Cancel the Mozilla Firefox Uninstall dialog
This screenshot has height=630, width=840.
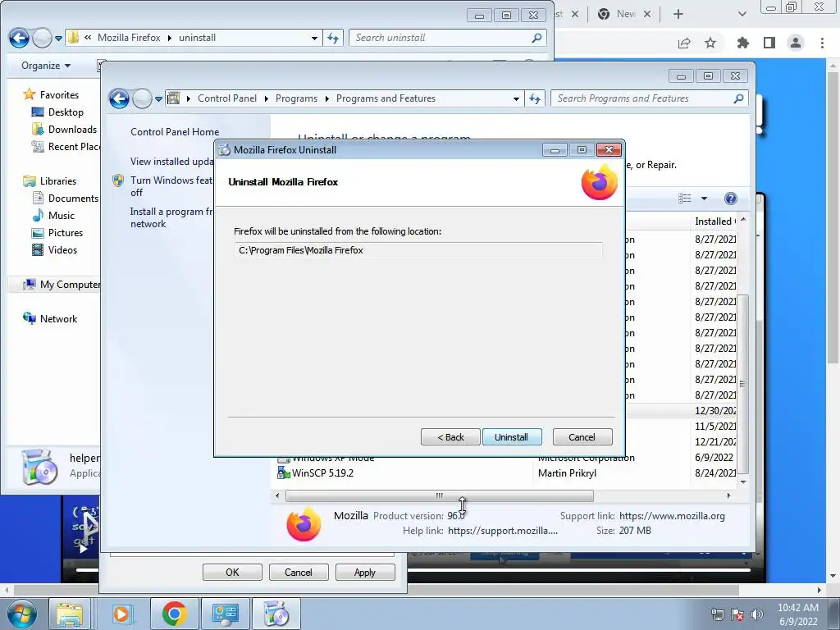click(x=582, y=437)
